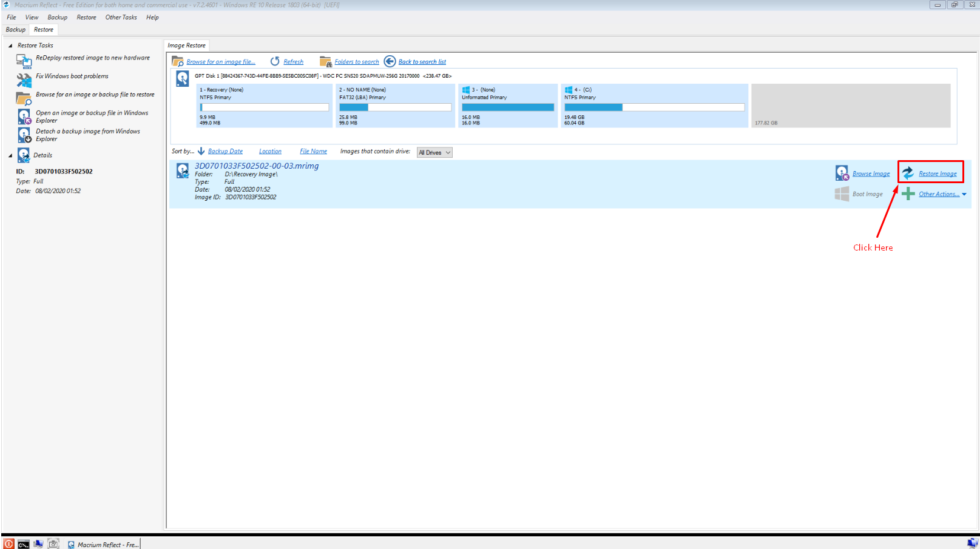The height and width of the screenshot is (549, 980).
Task: Open the View menu
Action: click(32, 17)
